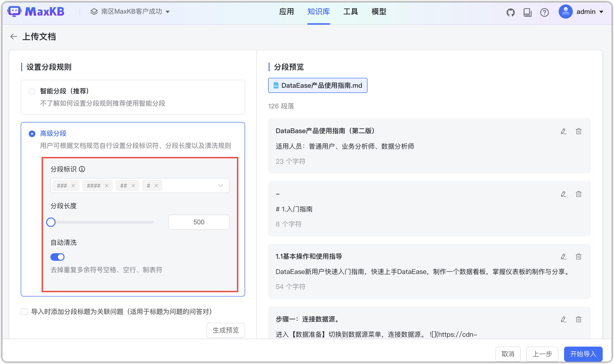Open the 知识库 tab
Screen dimensions: 614x364
point(318,12)
